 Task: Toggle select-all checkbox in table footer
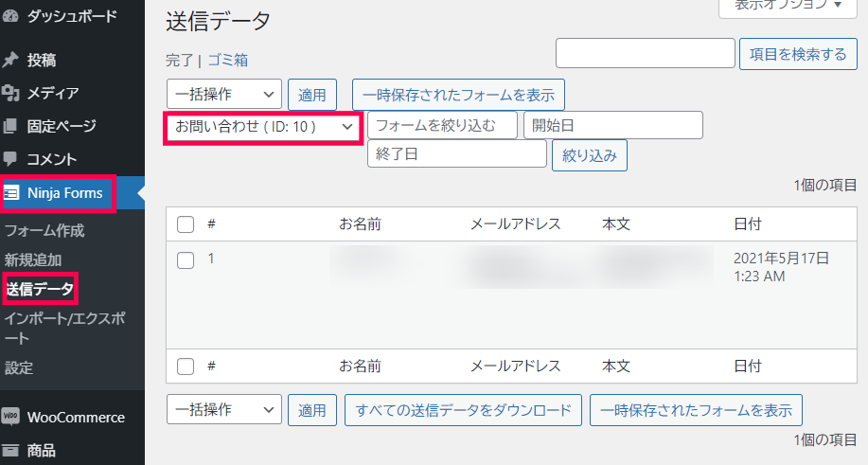186,366
